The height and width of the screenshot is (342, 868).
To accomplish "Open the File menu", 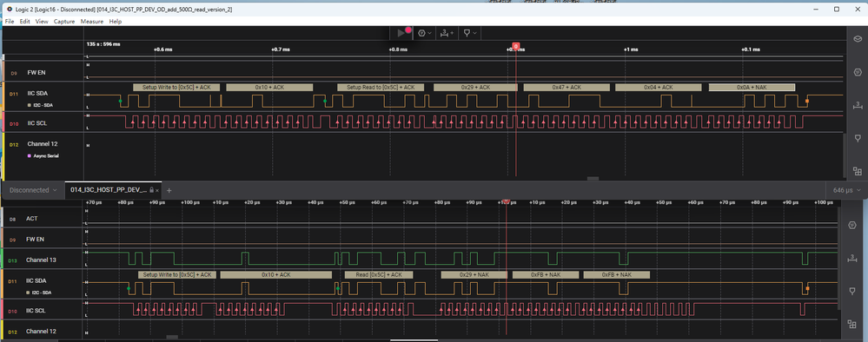I will coord(10,21).
